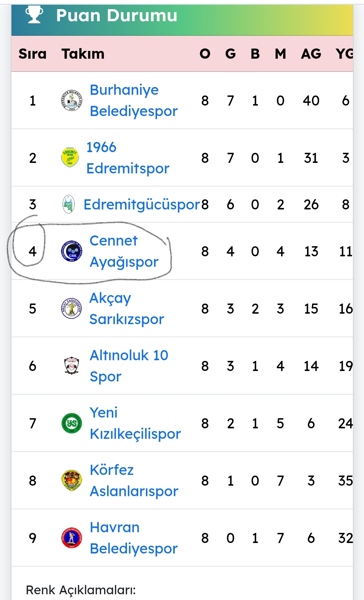Viewport: 364px width, 600px height.
Task: Click the Altınoluk 10 Spor crest
Action: pyautogui.click(x=71, y=366)
